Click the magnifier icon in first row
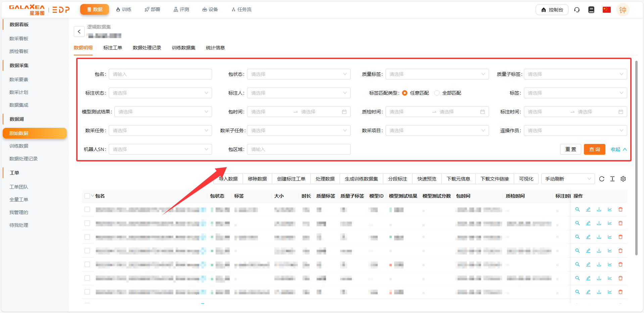The image size is (644, 313). (x=577, y=209)
